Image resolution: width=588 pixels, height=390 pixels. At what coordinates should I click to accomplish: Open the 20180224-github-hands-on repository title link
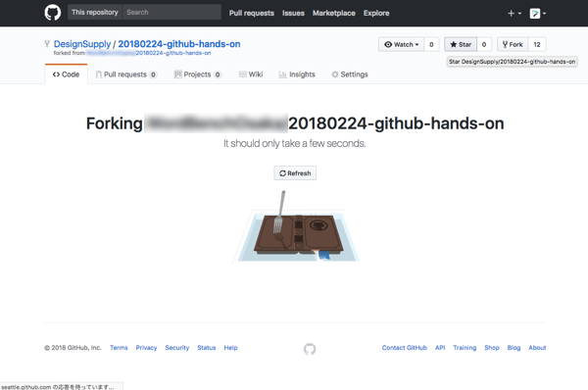[179, 44]
